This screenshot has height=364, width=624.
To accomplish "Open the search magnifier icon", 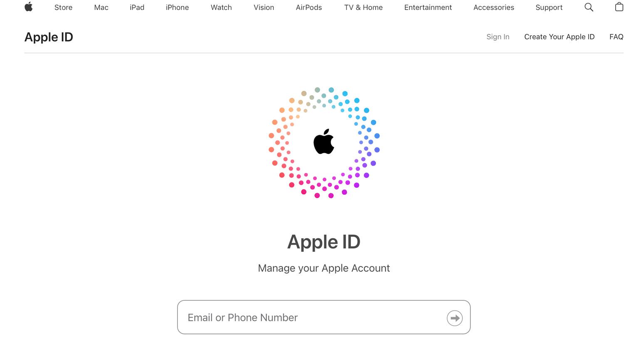I will (x=589, y=7).
